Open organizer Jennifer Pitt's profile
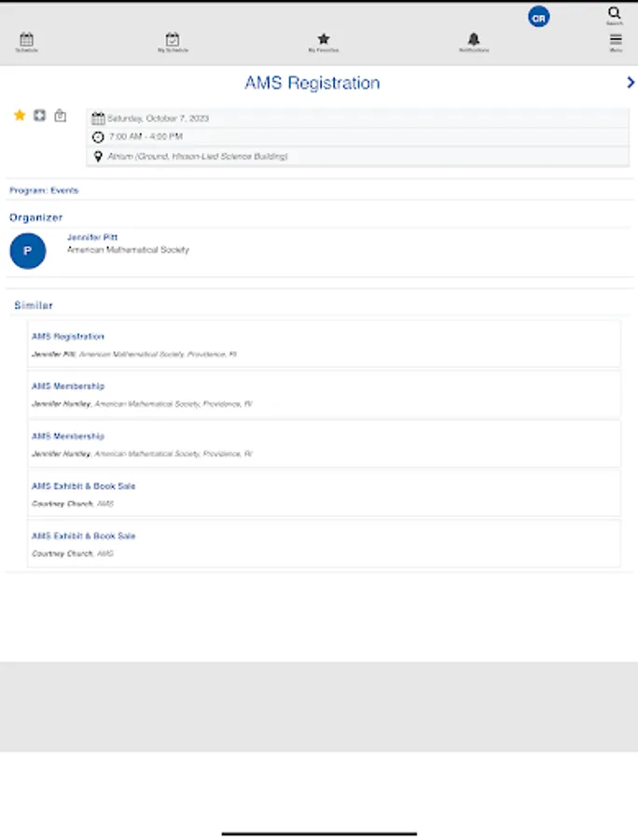 pos(92,237)
